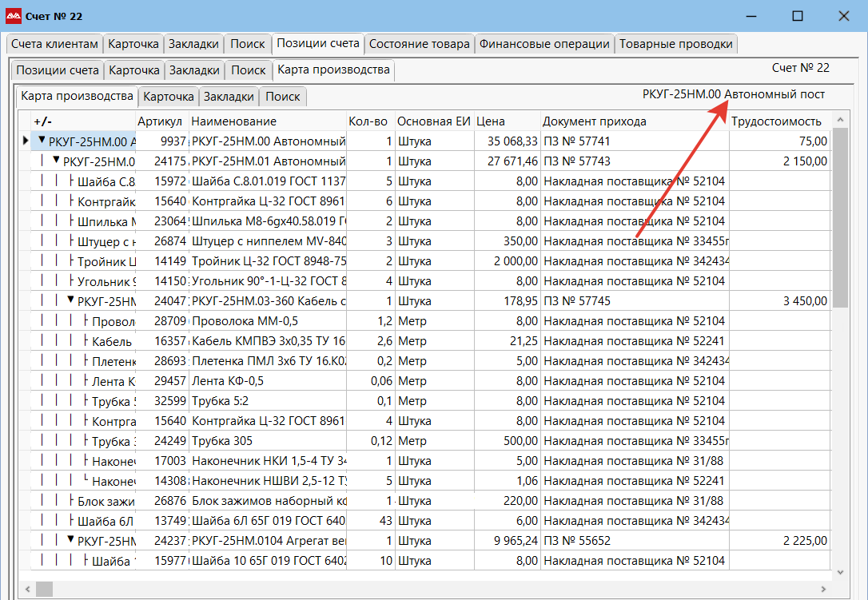
Task: Maximize the Счет № 22 window
Action: 797,16
